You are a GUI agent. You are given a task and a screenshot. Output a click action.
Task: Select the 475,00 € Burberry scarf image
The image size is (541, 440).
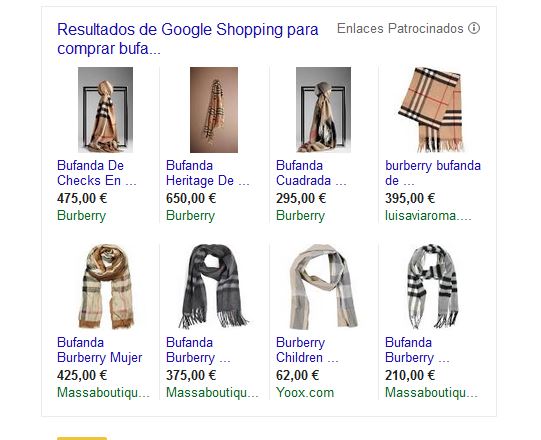[105, 110]
